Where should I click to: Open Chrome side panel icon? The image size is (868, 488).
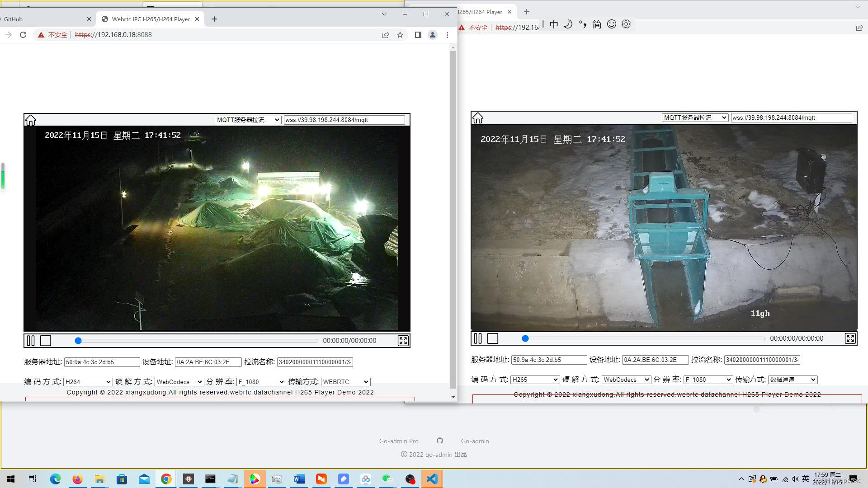click(418, 35)
